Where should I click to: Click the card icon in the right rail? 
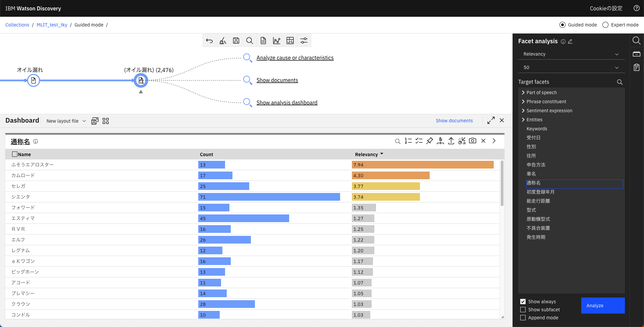click(636, 54)
